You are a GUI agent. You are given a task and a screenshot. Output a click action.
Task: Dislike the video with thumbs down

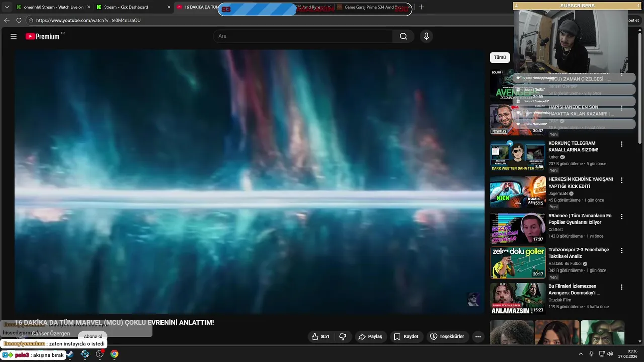tap(343, 337)
